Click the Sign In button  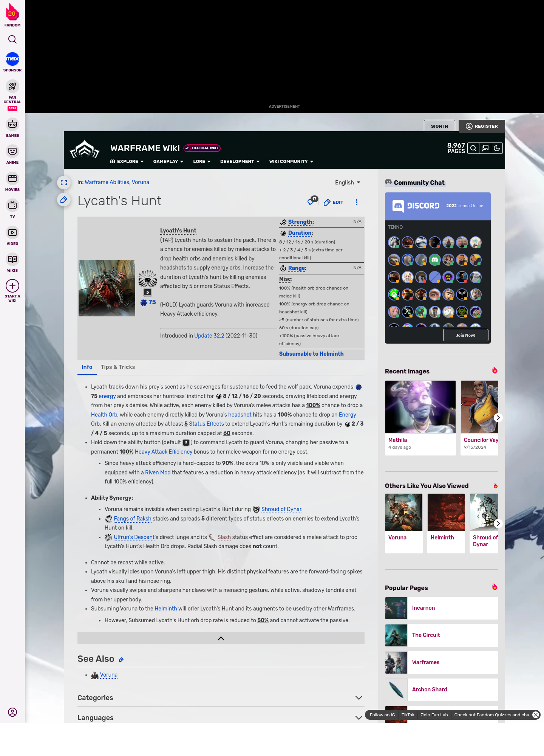(439, 126)
